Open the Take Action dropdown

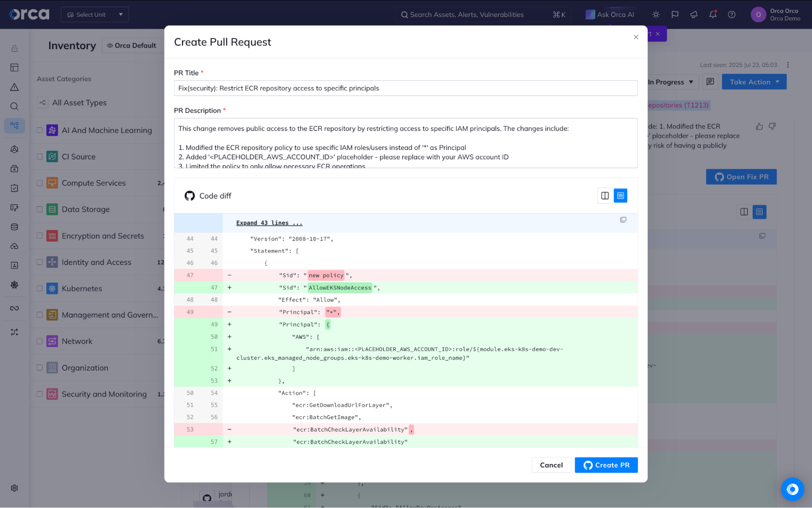click(754, 82)
